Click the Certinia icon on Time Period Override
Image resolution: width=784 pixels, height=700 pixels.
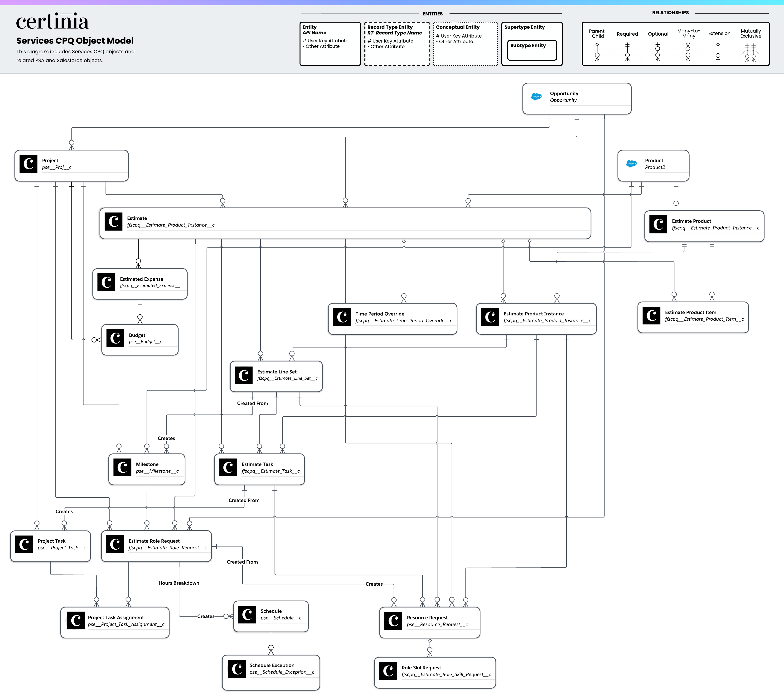342,317
